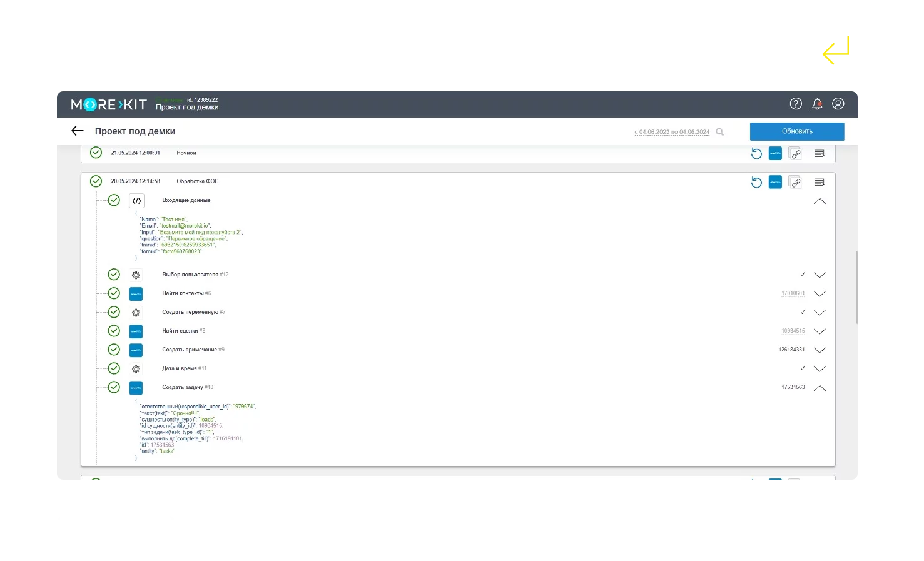Expand the Дата и время #11 step
The width and height of the screenshot is (924, 561).
tap(820, 369)
